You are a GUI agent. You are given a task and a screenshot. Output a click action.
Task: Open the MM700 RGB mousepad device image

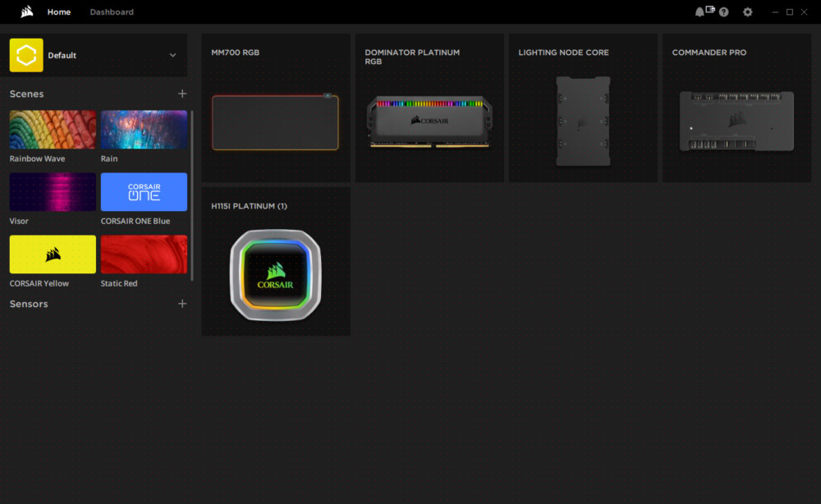[275, 122]
